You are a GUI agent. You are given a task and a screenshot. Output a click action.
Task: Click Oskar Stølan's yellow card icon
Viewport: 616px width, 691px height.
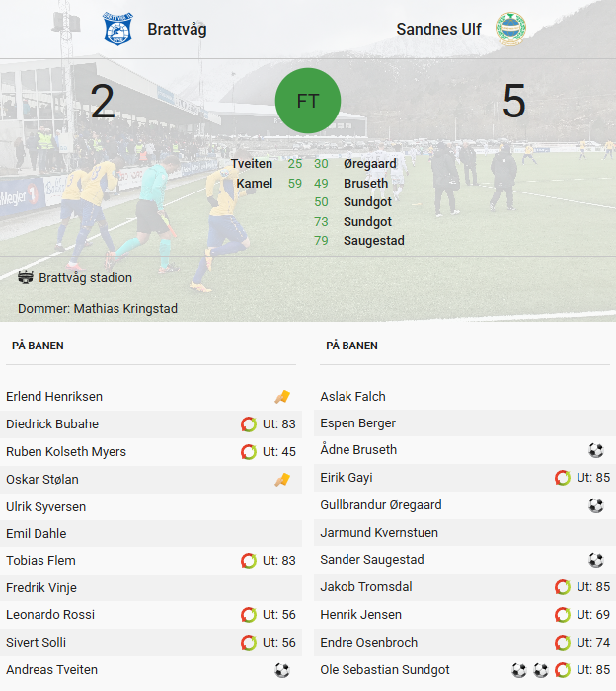(282, 480)
